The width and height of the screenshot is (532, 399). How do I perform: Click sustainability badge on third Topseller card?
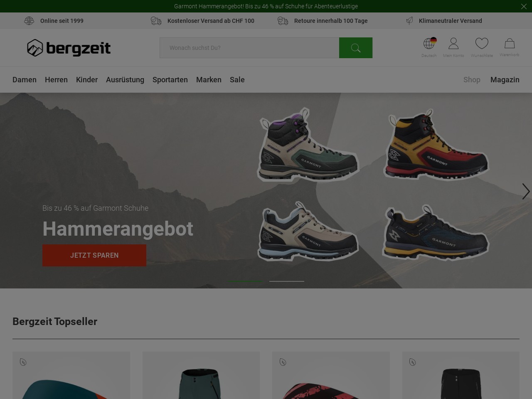[283, 362]
